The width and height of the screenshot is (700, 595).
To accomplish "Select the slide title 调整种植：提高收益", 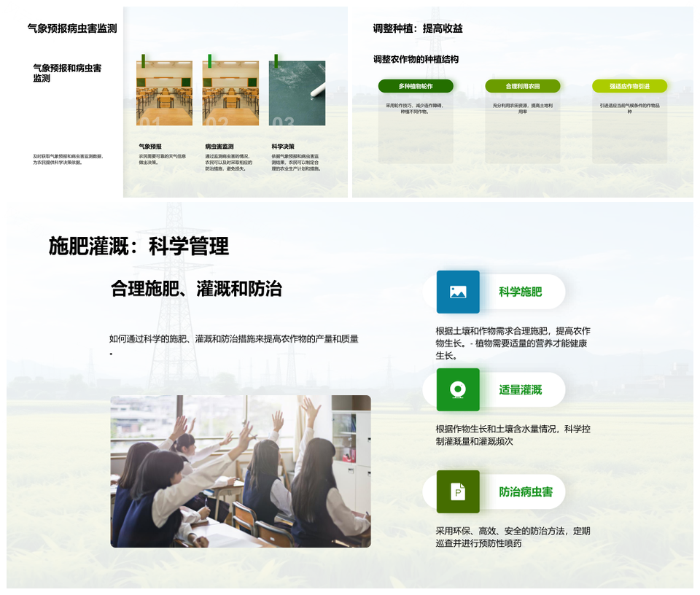I will click(x=418, y=28).
